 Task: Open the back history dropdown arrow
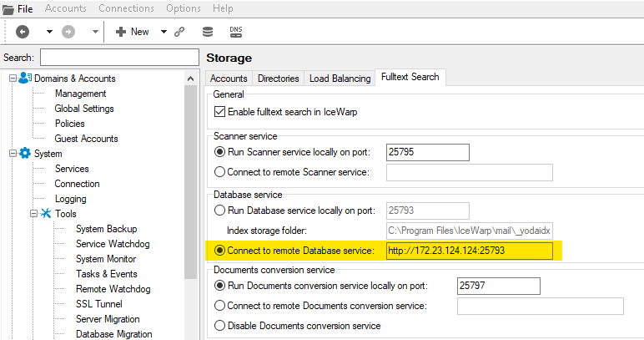(x=49, y=32)
